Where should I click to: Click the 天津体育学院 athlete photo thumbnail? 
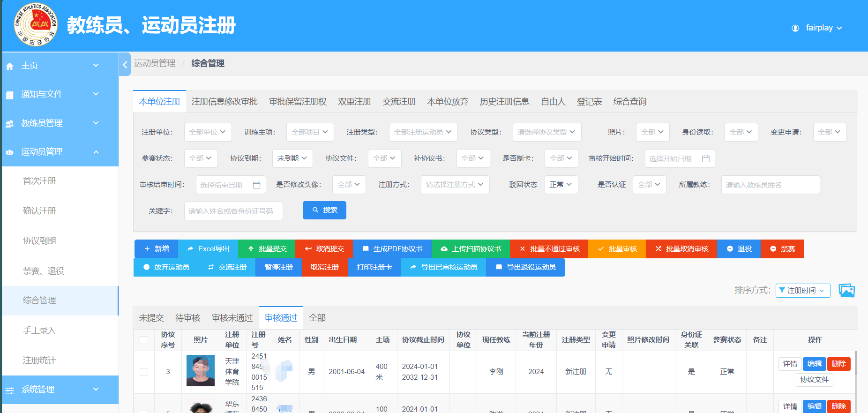(201, 370)
